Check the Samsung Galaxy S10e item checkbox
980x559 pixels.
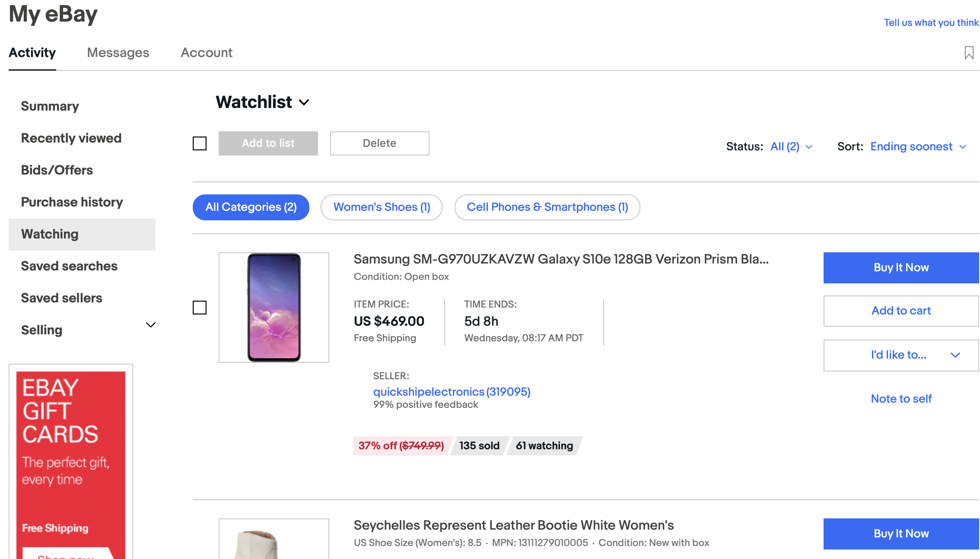click(x=200, y=308)
